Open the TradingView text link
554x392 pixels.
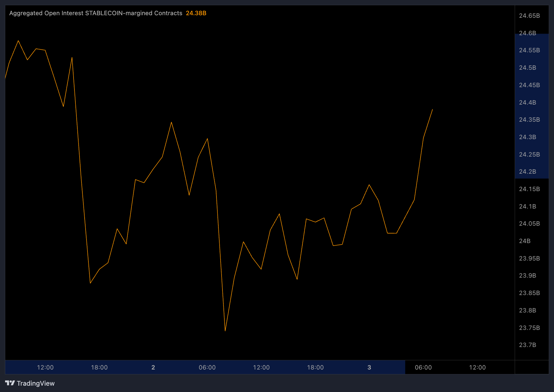(35, 383)
